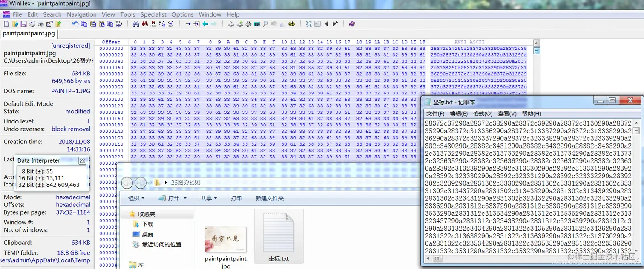Click the green Back navigation arrow icon
The height and width of the screenshot is (269, 644).
pos(205,24)
